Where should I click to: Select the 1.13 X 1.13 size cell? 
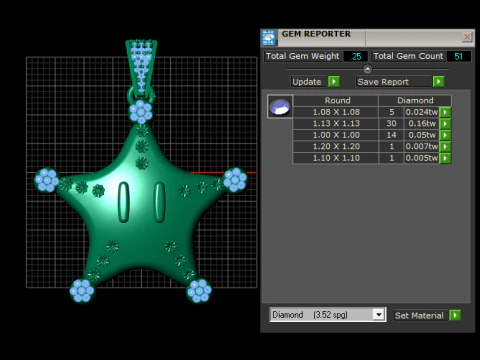coord(336,124)
